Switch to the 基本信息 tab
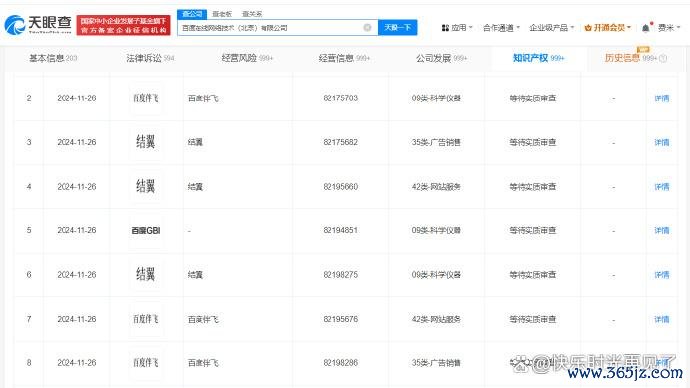Image resolution: width=690 pixels, height=388 pixels. pyautogui.click(x=53, y=58)
